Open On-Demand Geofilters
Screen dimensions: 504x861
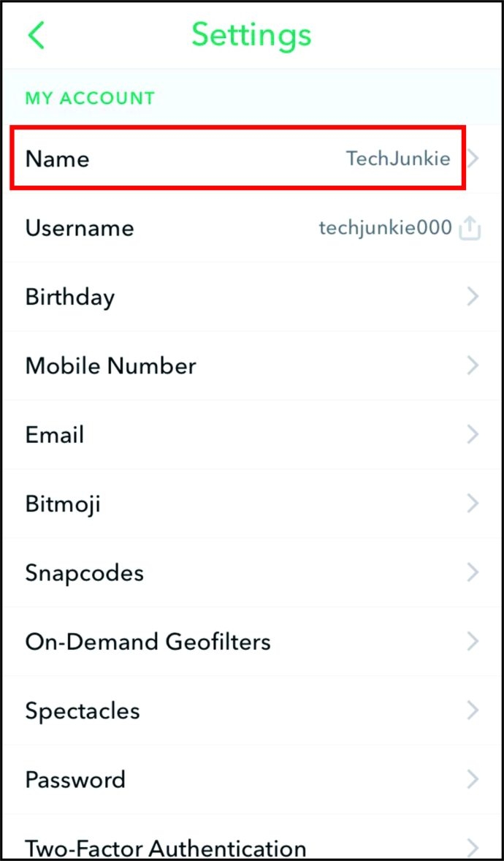pyautogui.click(x=148, y=642)
